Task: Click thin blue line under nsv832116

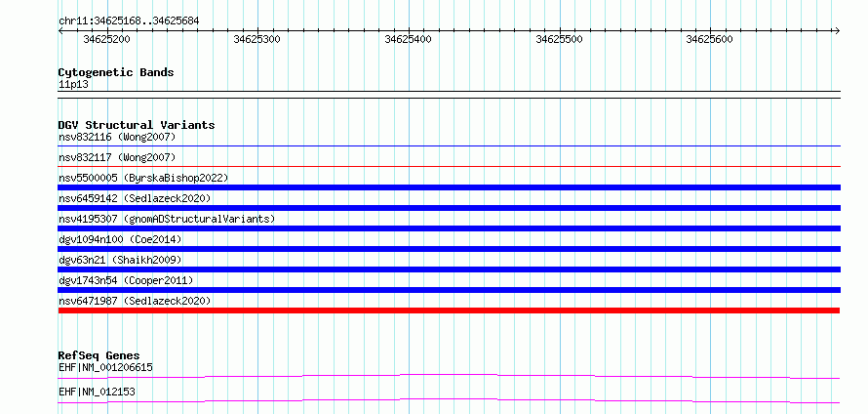Action: coord(449,145)
